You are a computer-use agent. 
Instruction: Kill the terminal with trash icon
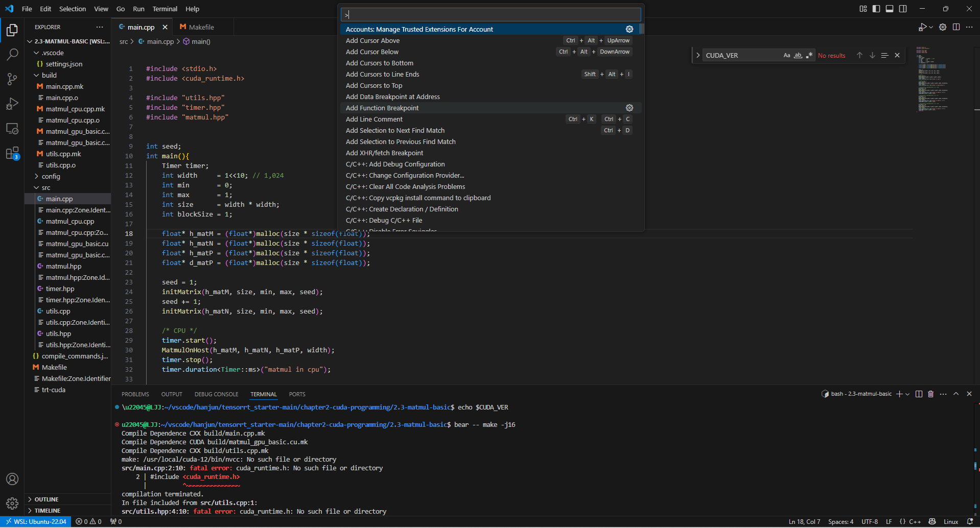click(x=930, y=394)
